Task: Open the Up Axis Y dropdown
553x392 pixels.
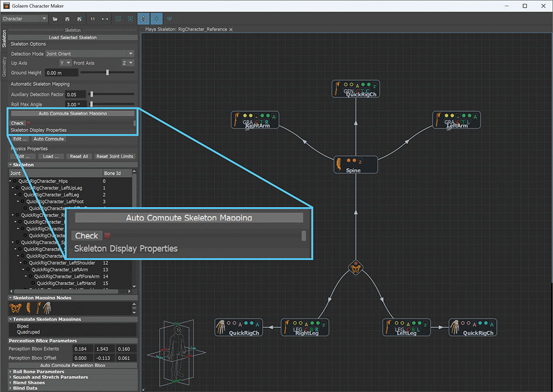Action: (x=65, y=62)
